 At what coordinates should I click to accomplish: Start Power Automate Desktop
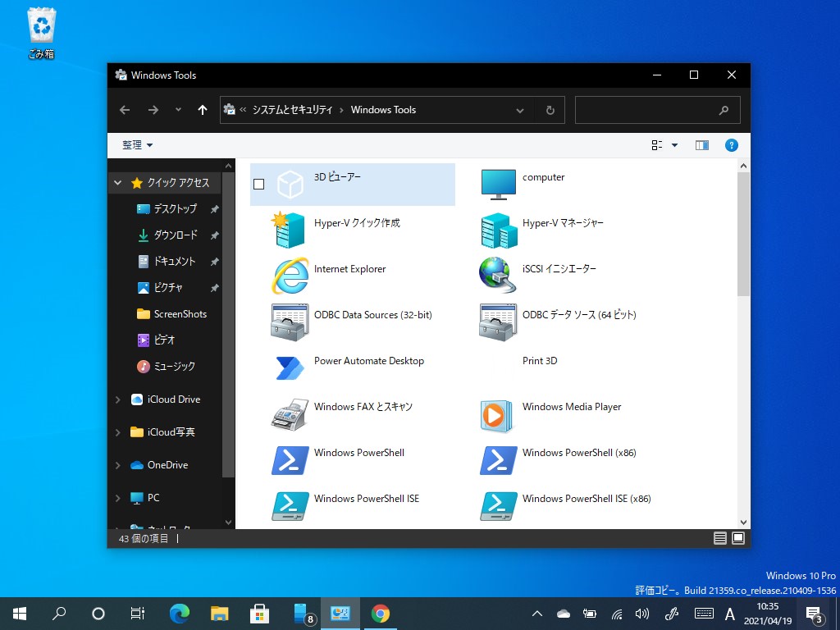click(x=369, y=360)
